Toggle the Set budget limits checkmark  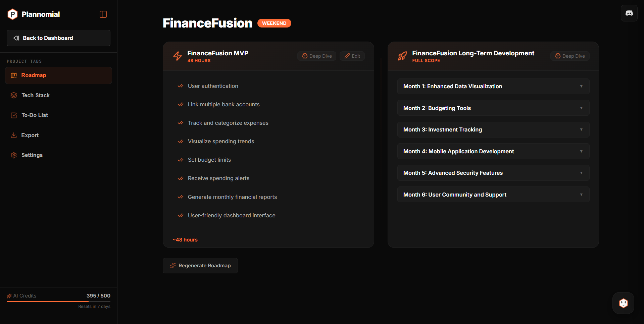(181, 160)
